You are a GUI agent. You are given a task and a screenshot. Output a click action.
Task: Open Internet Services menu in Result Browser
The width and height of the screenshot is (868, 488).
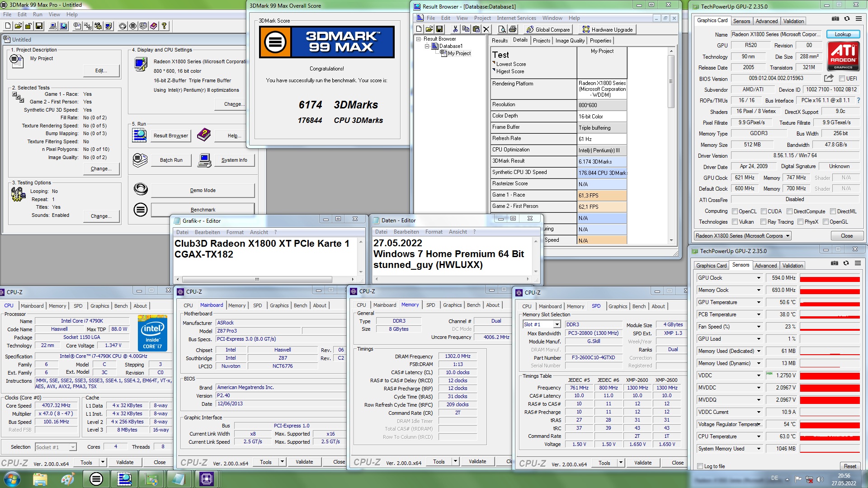click(516, 18)
